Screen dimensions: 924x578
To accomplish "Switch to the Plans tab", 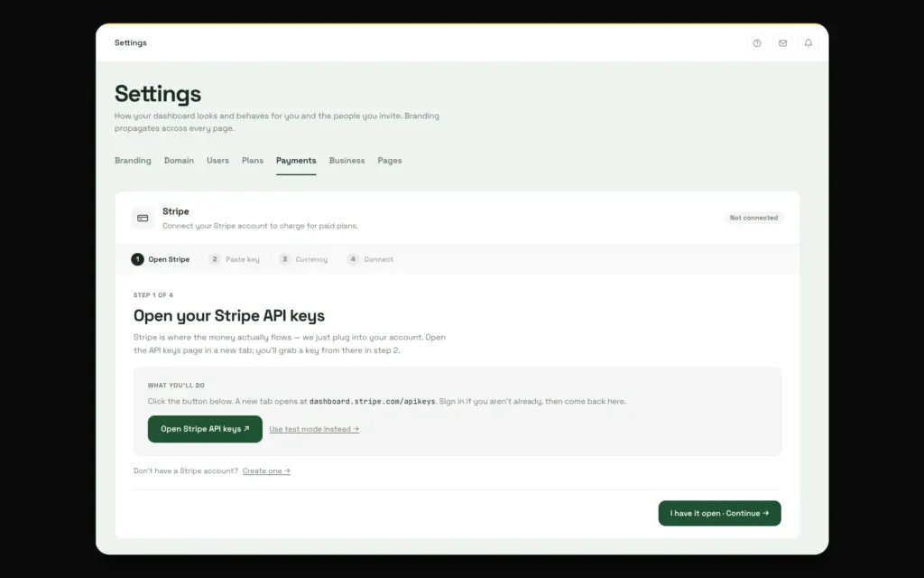I will pos(253,161).
